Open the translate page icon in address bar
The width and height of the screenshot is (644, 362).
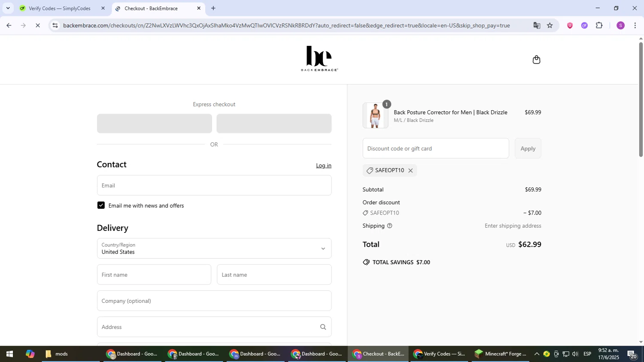537,25
